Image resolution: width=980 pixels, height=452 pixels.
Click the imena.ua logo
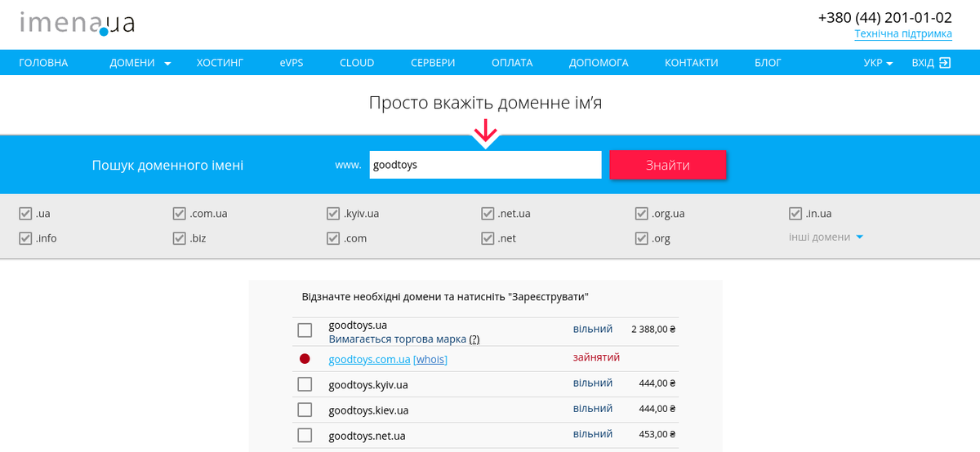77,23
